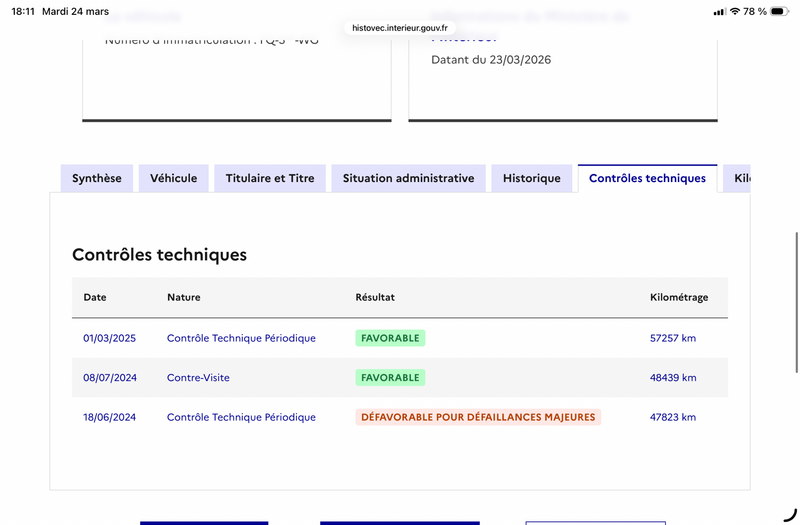The width and height of the screenshot is (800, 525).
Task: Tap the cellular signal bars icon
Action: pyautogui.click(x=719, y=12)
